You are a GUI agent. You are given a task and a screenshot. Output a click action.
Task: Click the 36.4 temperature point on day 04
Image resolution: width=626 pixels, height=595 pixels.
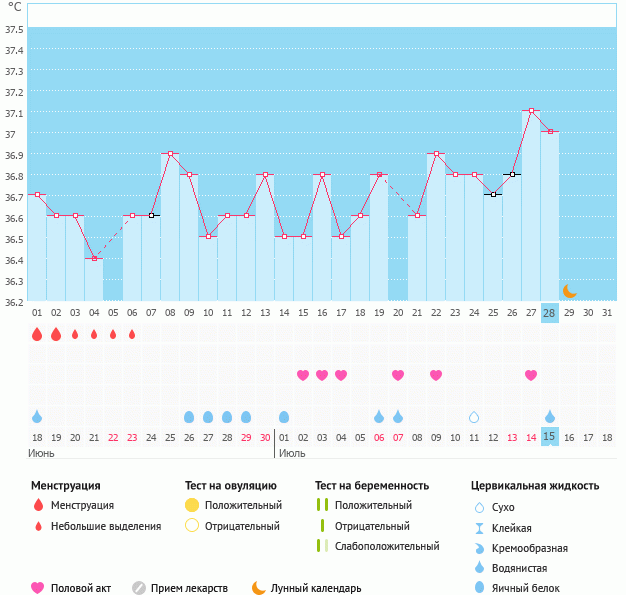(94, 258)
